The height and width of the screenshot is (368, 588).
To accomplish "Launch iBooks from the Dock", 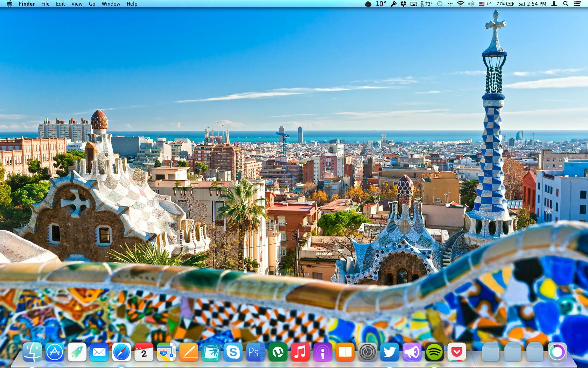I will (345, 352).
